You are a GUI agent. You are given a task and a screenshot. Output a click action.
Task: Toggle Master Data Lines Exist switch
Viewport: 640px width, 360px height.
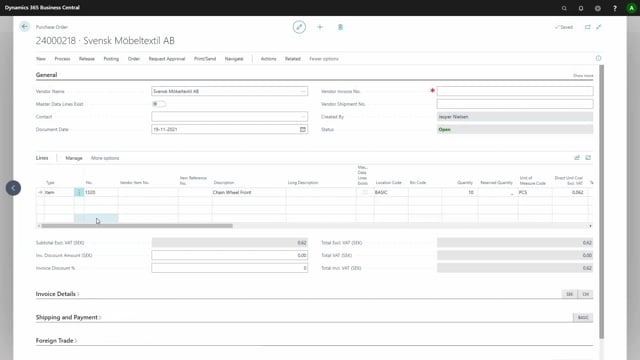[159, 104]
